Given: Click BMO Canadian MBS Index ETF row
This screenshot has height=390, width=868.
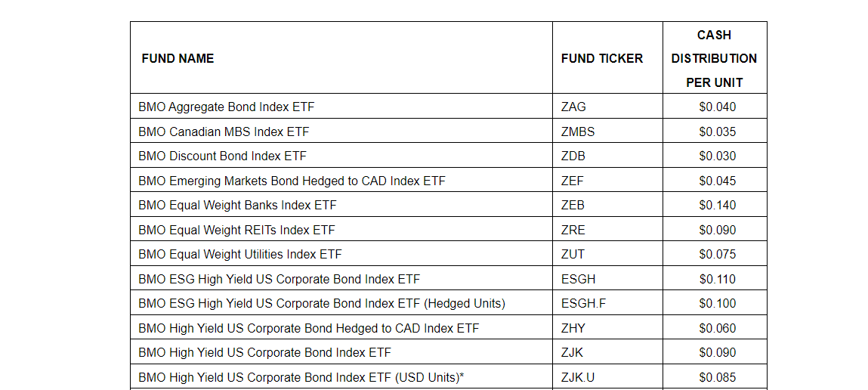Looking at the screenshot, I should click(x=224, y=132).
